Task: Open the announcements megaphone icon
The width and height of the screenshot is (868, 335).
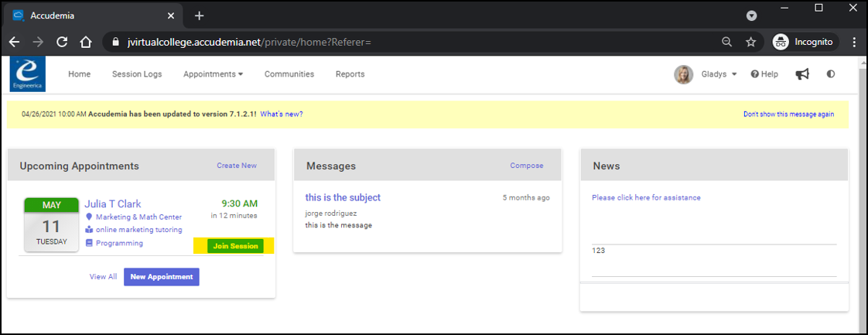Action: coord(802,74)
